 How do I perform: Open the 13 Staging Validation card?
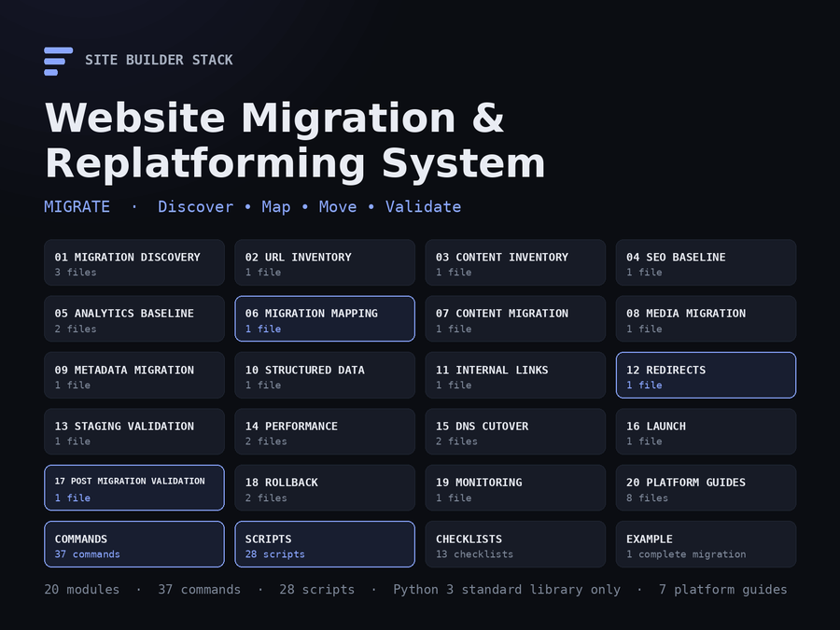click(133, 431)
